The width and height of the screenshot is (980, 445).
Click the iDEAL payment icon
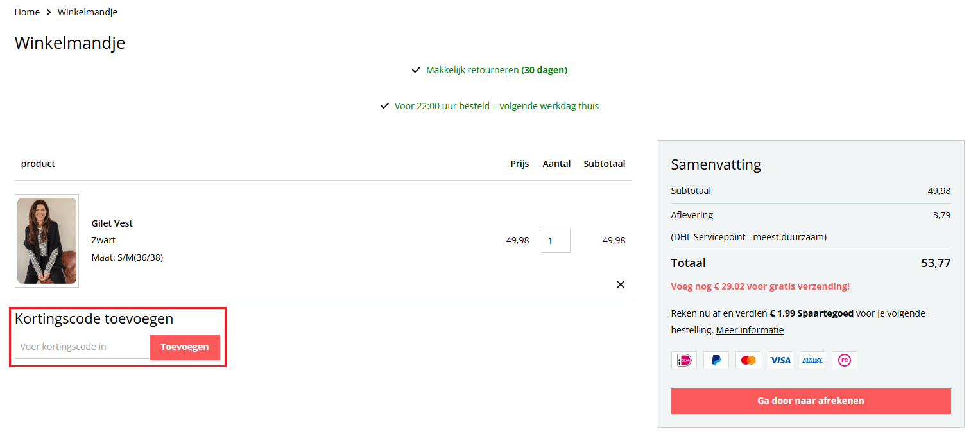(x=683, y=360)
